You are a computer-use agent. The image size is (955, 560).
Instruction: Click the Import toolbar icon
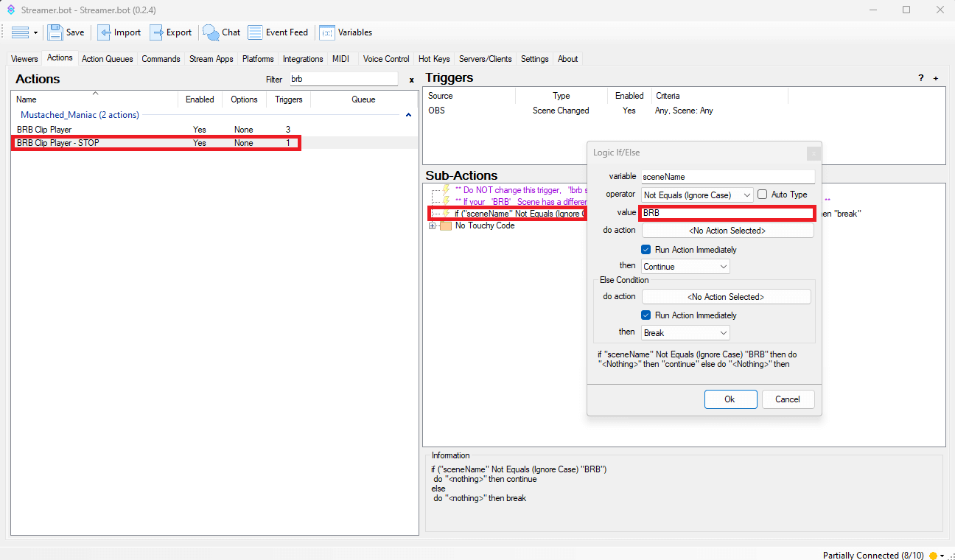coord(105,32)
